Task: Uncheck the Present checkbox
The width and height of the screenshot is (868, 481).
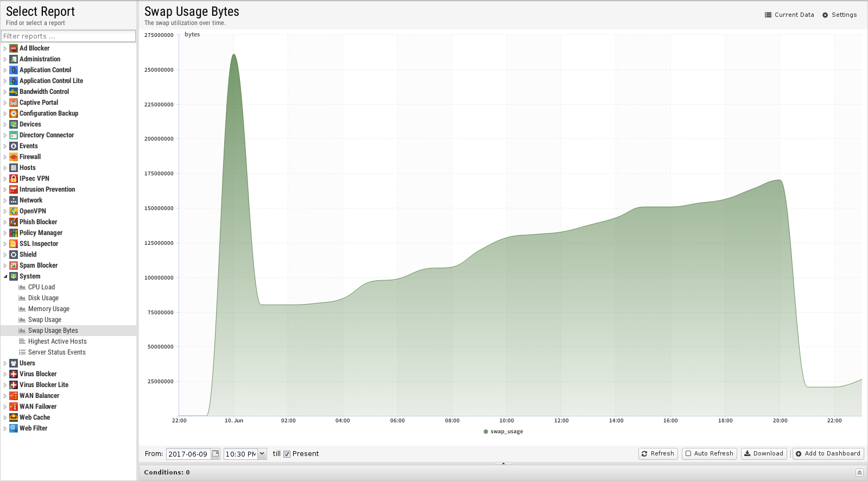Action: [x=287, y=454]
